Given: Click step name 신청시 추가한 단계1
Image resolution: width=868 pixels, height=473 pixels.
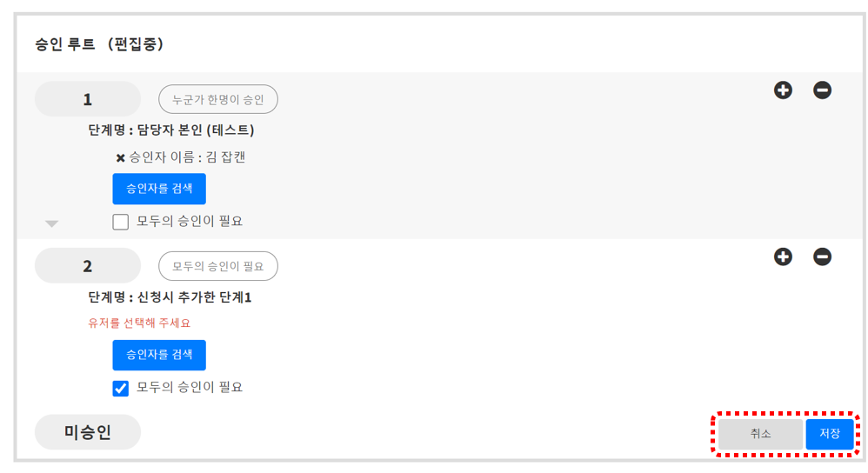Looking at the screenshot, I should [170, 297].
